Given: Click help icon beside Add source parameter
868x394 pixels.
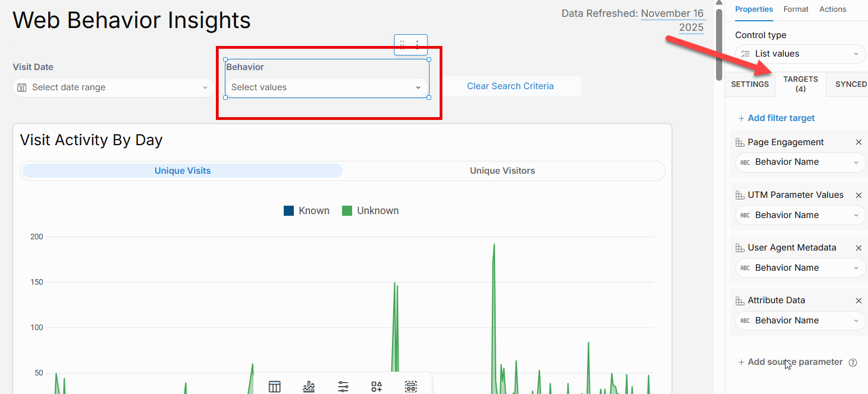Looking at the screenshot, I should click(853, 363).
